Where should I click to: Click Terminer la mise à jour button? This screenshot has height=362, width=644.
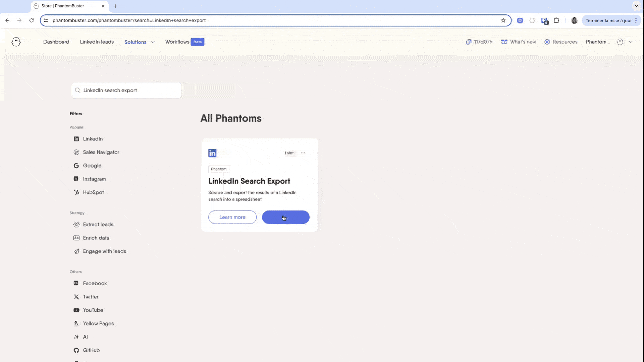pos(608,20)
